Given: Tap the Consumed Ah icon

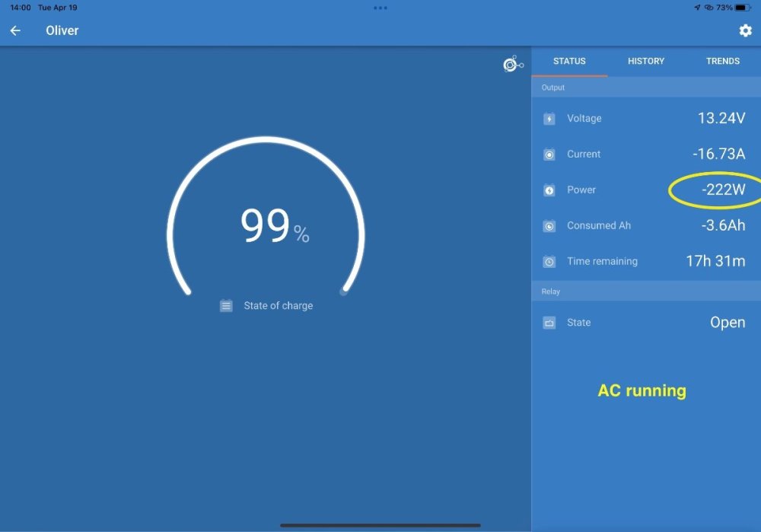Looking at the screenshot, I should coord(549,226).
